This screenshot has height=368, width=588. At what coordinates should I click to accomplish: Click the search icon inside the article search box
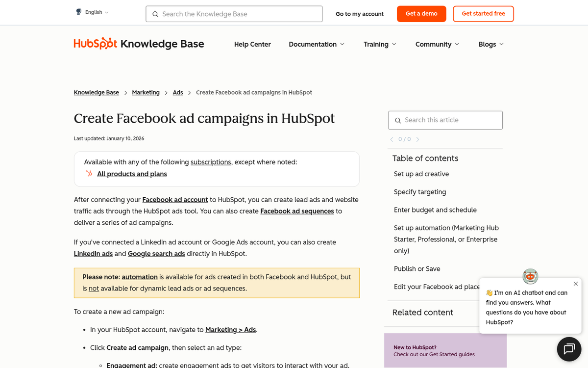coord(398,120)
